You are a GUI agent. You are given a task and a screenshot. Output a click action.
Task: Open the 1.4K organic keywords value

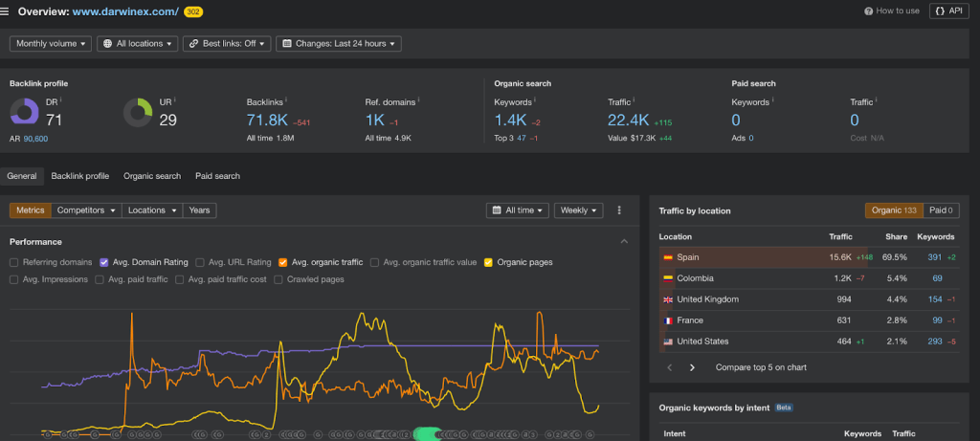pyautogui.click(x=511, y=120)
